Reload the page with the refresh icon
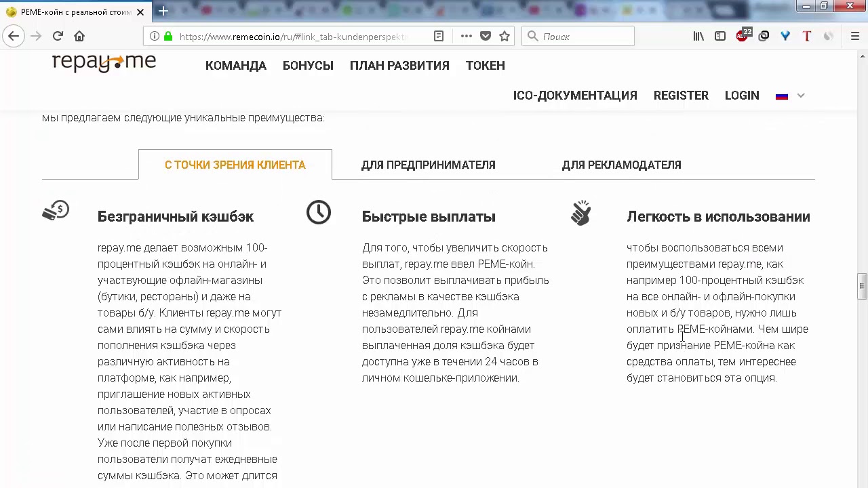 (58, 36)
